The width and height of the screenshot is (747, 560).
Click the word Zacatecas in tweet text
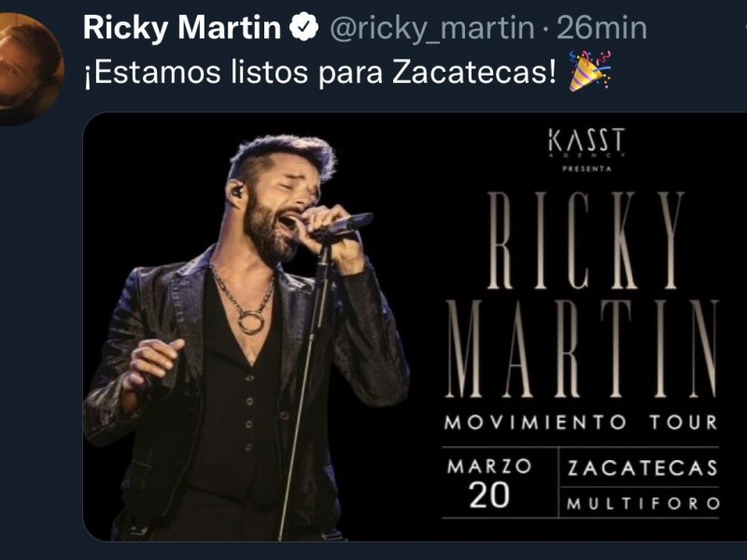[474, 73]
